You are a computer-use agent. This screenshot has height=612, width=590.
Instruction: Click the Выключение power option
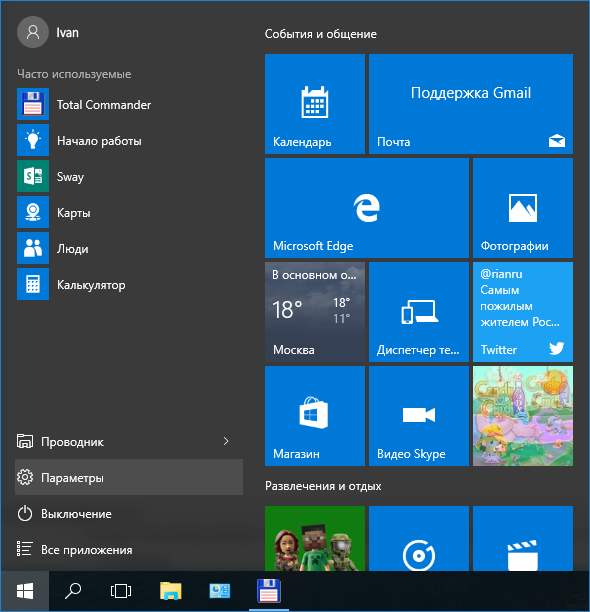(x=129, y=513)
